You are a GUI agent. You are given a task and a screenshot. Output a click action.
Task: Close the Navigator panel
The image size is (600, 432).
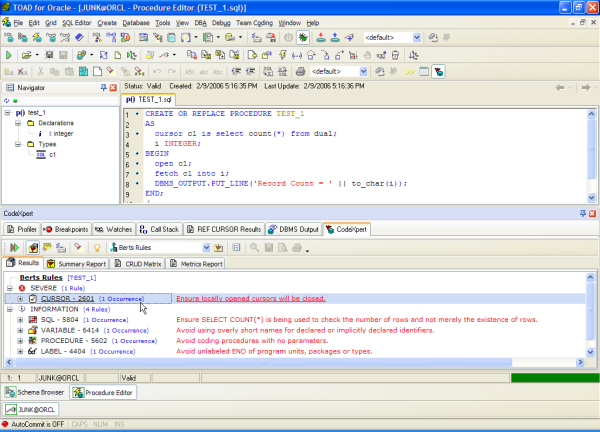[113, 88]
